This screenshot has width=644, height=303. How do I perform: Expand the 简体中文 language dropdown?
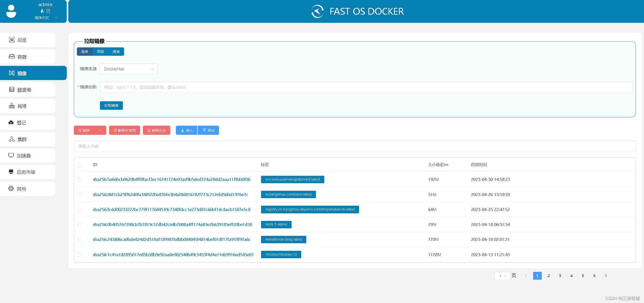coord(46,18)
